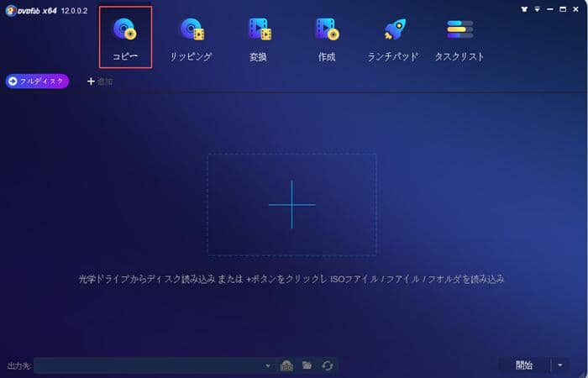This screenshot has height=378, width=588.
Task: Click the refresh icon beside output folder
Action: click(x=327, y=365)
